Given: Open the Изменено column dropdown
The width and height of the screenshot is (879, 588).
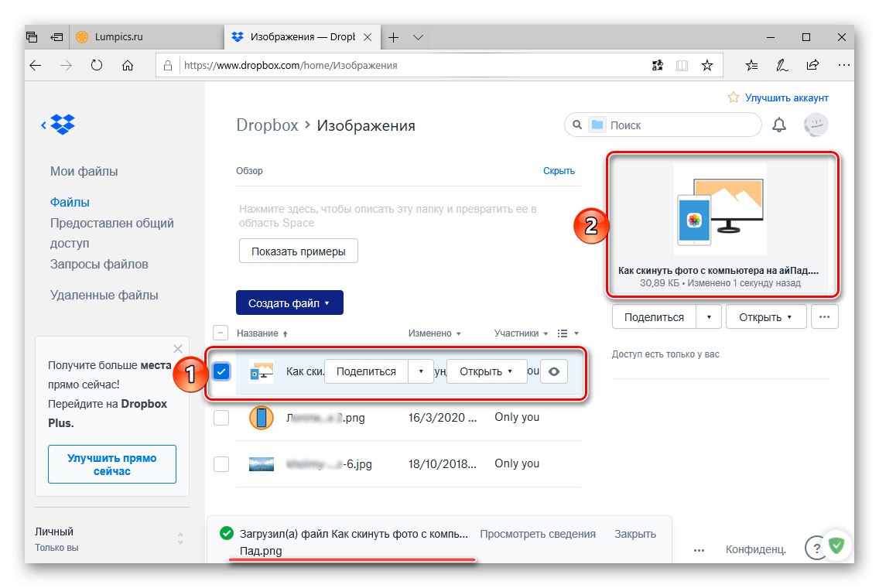Looking at the screenshot, I should click(x=434, y=333).
